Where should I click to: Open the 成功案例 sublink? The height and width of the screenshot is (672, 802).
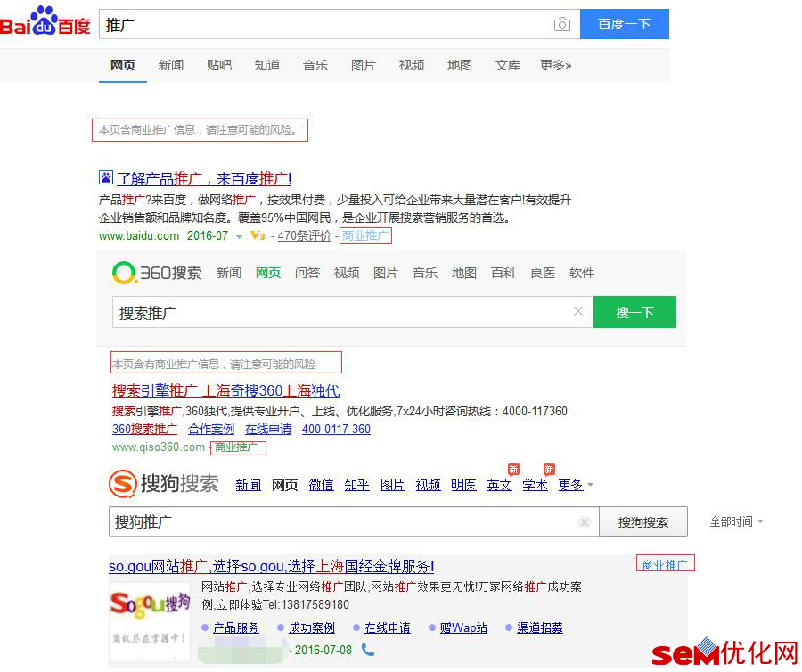pyautogui.click(x=312, y=627)
